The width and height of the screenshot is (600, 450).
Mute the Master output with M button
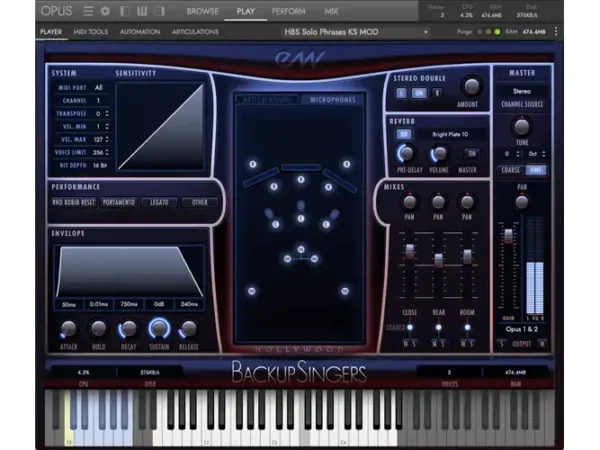(542, 344)
